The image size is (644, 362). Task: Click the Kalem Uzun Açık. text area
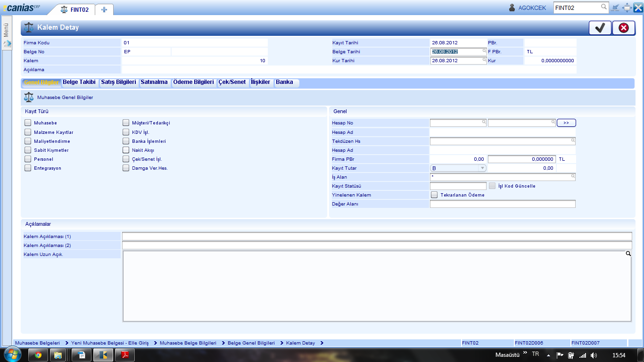(377, 286)
